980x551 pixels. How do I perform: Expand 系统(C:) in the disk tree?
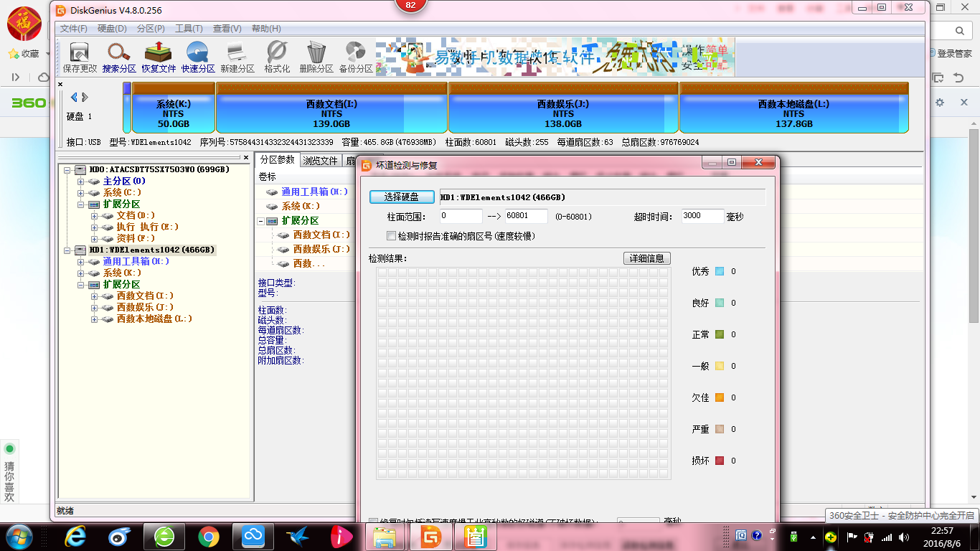pos(81,193)
